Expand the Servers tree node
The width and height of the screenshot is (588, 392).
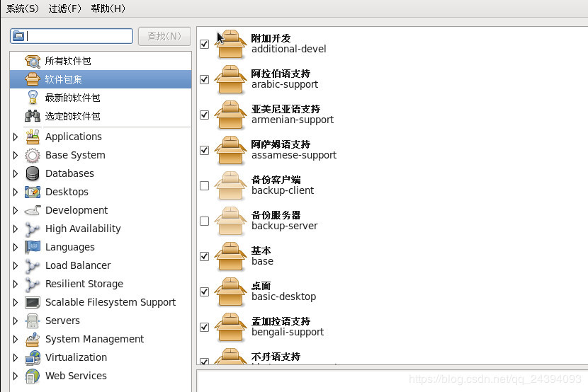(16, 321)
